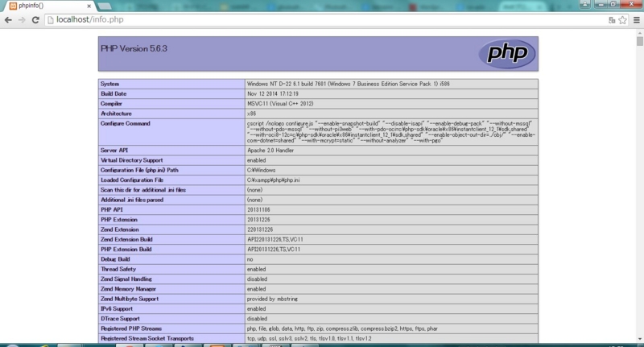The width and height of the screenshot is (644, 347).
Task: Click the vertical scrollbar thumb
Action: pos(639,41)
